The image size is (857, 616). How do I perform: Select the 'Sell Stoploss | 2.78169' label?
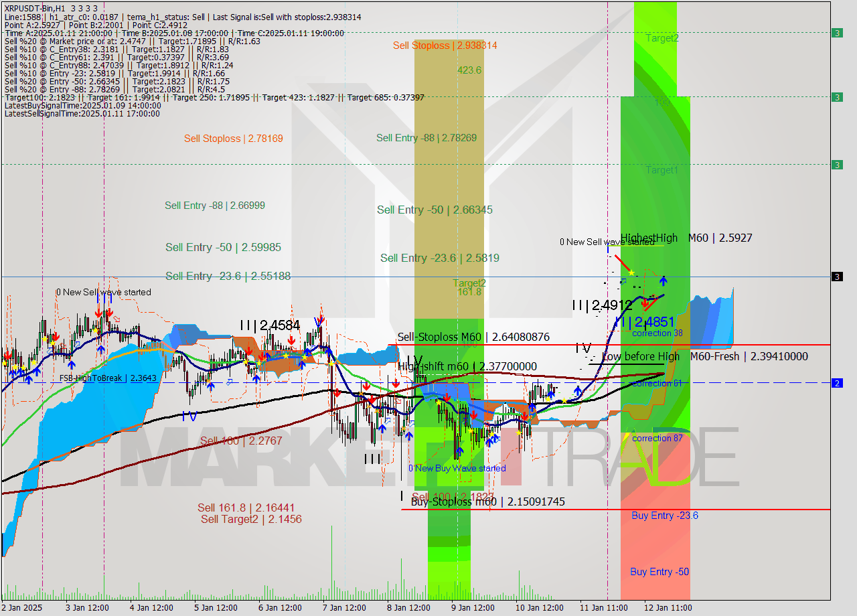point(234,139)
